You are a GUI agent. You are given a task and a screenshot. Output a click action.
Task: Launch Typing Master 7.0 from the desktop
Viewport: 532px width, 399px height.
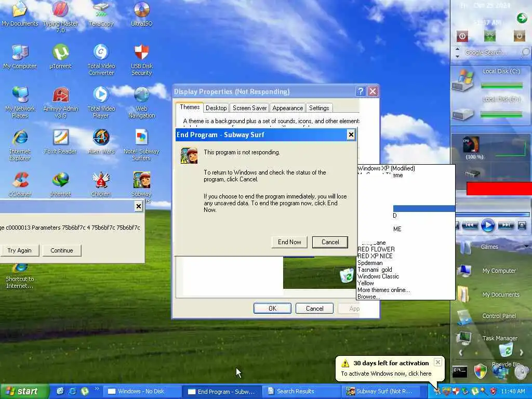pos(60,16)
